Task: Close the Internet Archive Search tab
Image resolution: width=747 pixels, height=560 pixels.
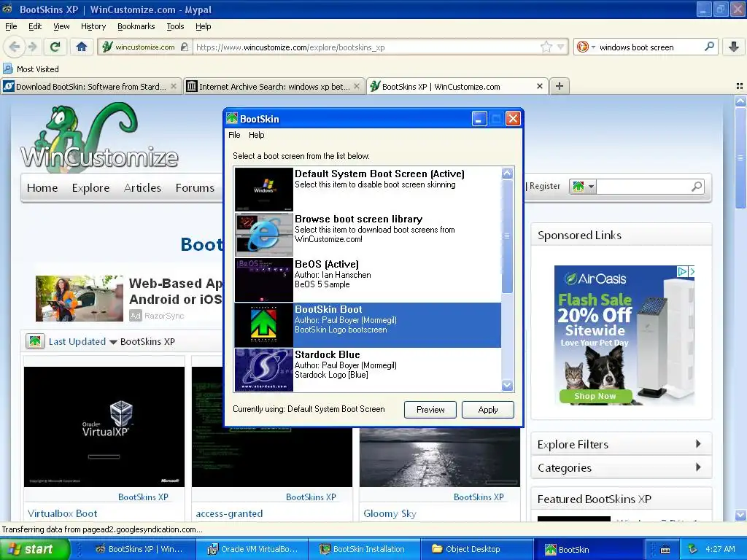Action: coord(356,86)
